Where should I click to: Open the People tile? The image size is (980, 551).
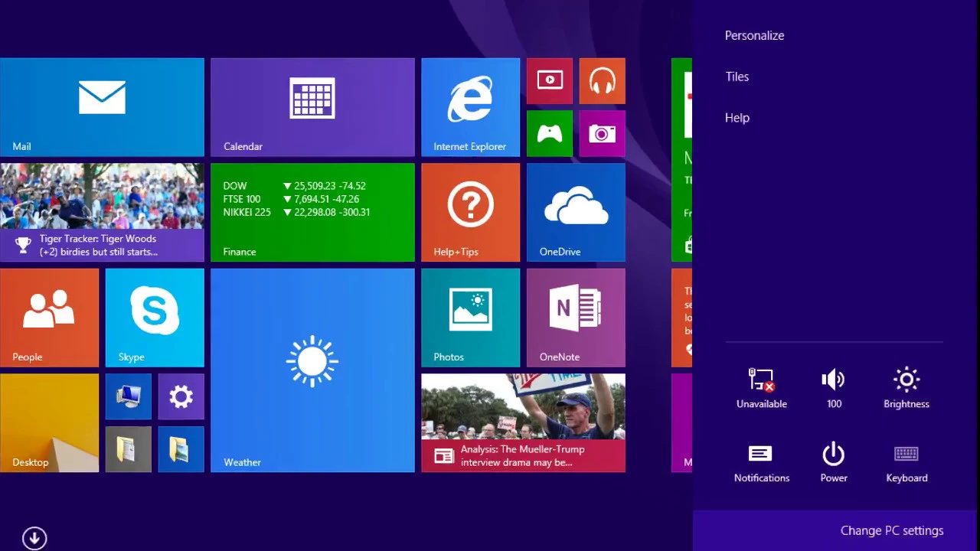(x=49, y=318)
